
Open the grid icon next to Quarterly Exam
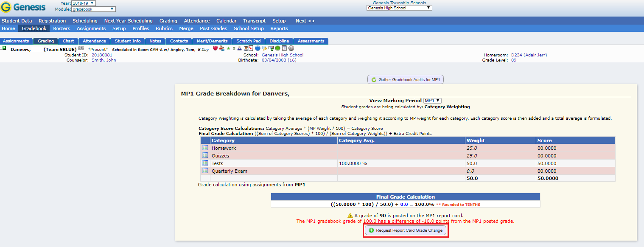[205, 171]
